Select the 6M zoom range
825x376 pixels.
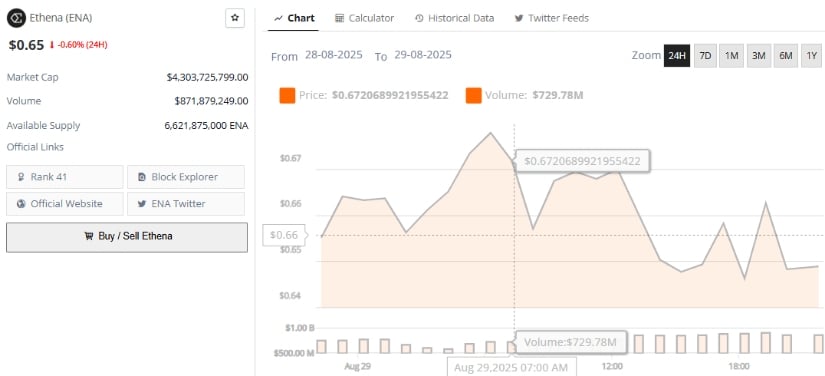pyautogui.click(x=786, y=56)
